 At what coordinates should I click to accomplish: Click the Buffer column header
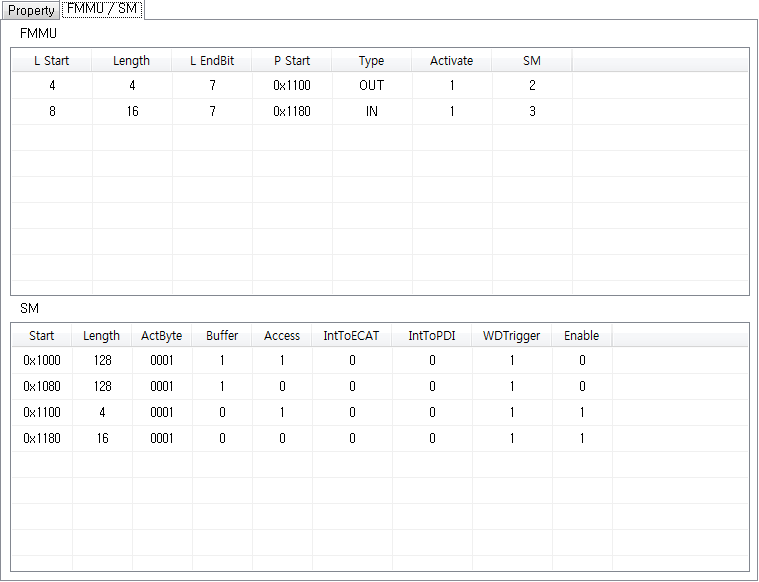coord(221,336)
